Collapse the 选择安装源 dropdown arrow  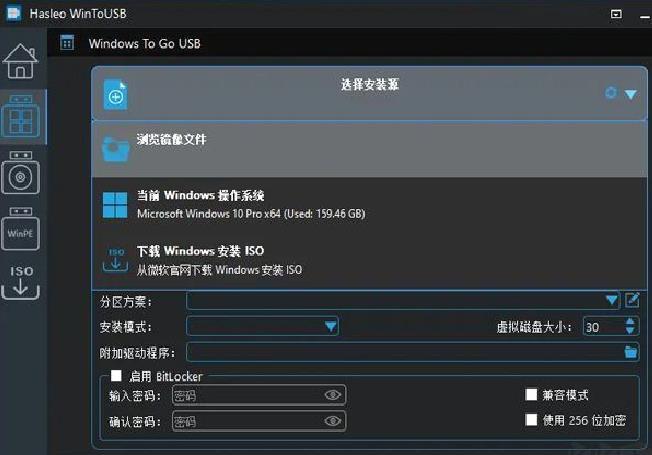(631, 94)
